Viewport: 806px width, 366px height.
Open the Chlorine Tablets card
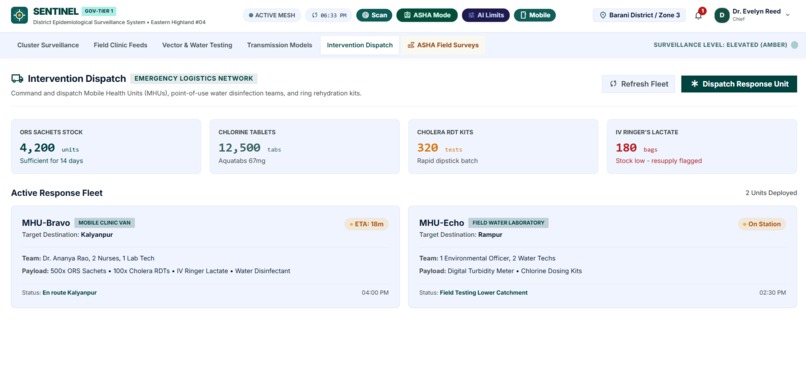[304, 147]
